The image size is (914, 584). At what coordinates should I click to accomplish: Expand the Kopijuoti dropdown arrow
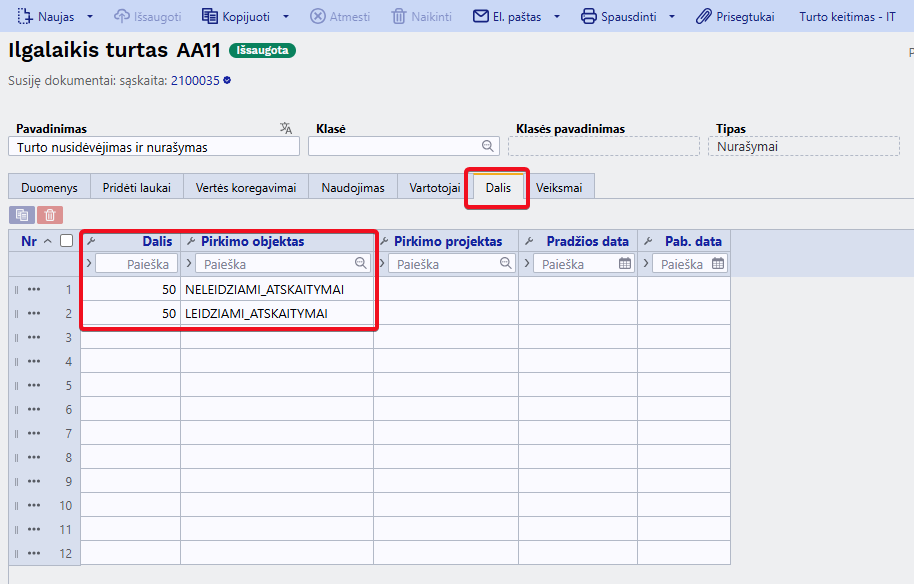(x=286, y=16)
